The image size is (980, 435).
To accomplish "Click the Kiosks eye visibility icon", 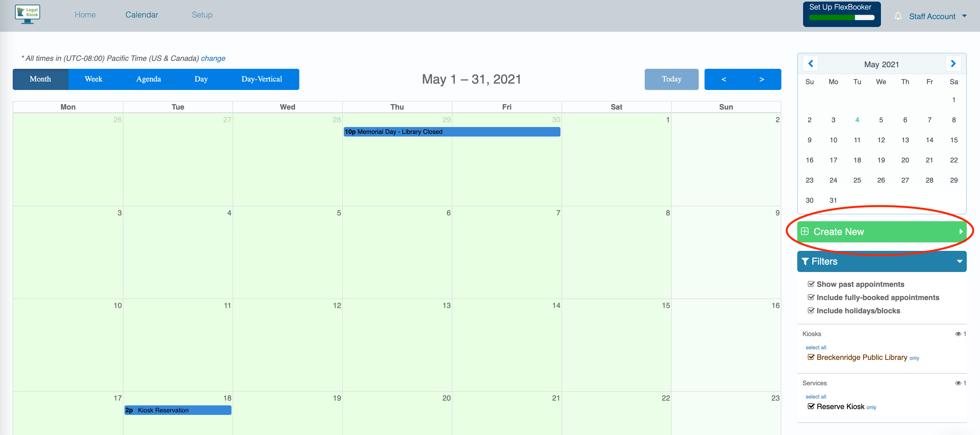I will (x=958, y=334).
